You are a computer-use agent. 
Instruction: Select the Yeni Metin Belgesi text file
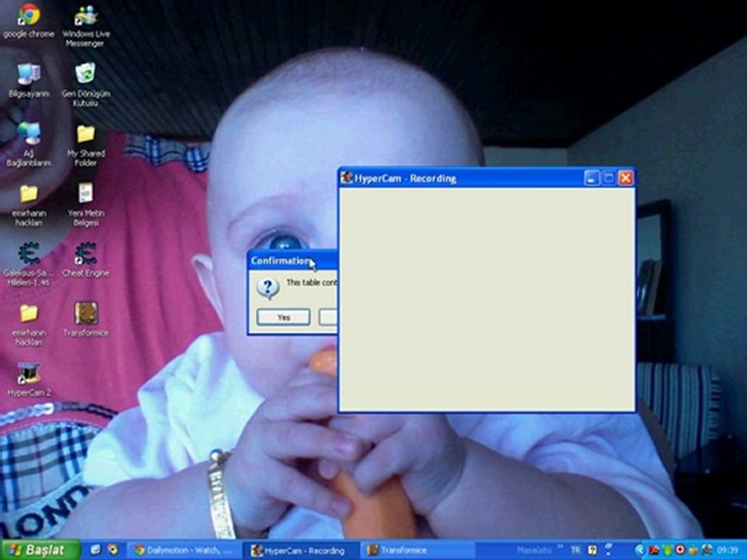pos(86,205)
